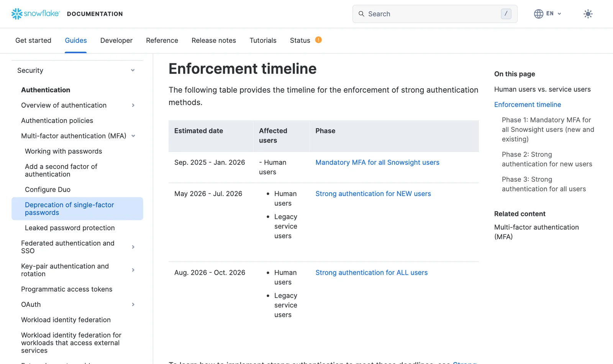This screenshot has width=613, height=364.
Task: Open related Multi-factor authentication (MFA) link
Action: [x=536, y=232]
